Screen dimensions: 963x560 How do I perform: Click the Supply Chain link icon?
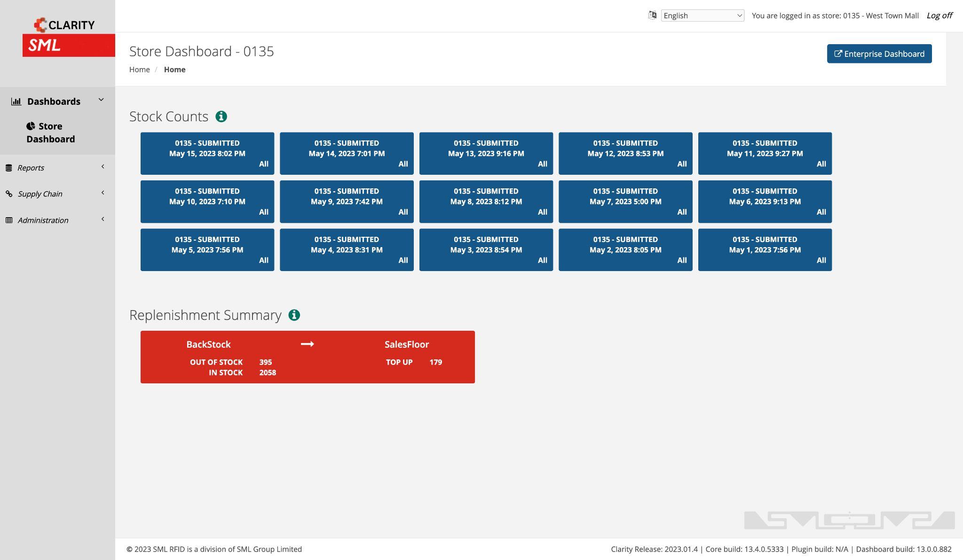click(9, 194)
